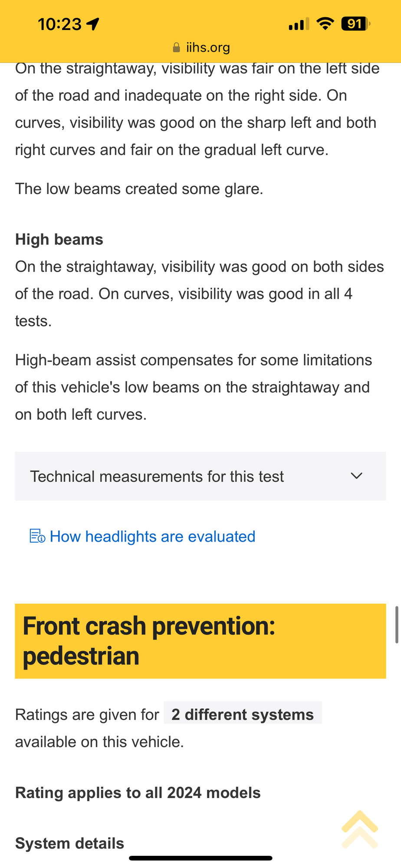The height and width of the screenshot is (868, 401).
Task: Tap the 10:23 clock in status bar
Action: (x=59, y=24)
